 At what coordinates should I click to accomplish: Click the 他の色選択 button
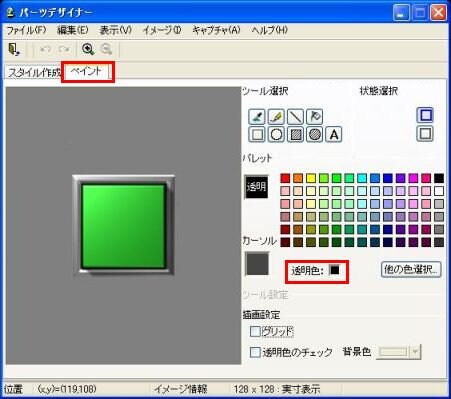(x=411, y=269)
